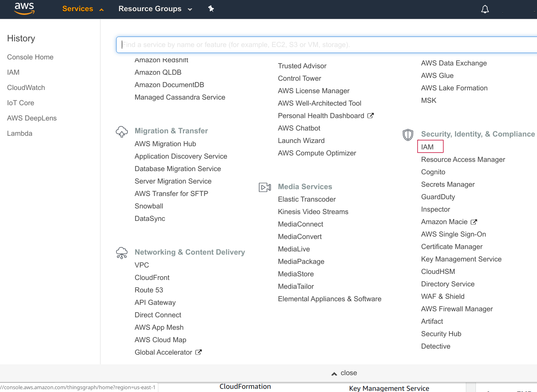Open VPC service

[142, 265]
